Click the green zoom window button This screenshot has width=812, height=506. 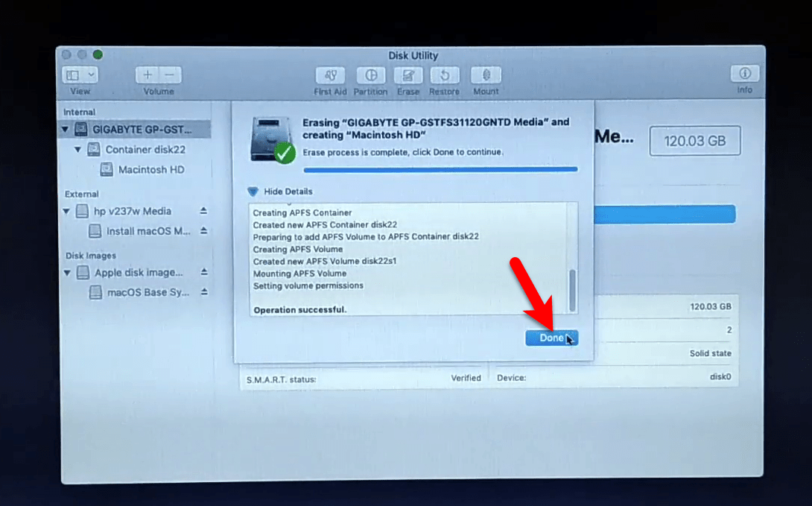tap(98, 54)
